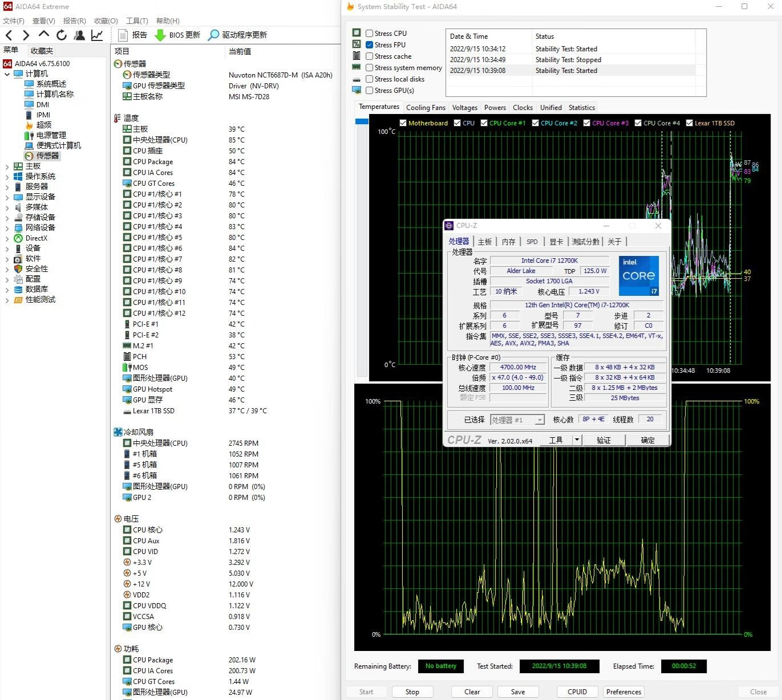The width and height of the screenshot is (782, 700).
Task: Click Clear button in stability test
Action: [x=472, y=692]
